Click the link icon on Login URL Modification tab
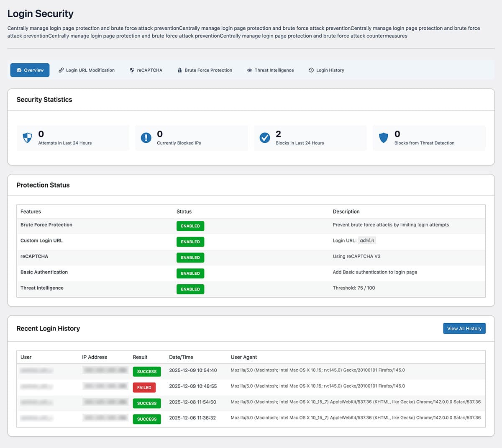This screenshot has width=502, height=448. tap(61, 70)
